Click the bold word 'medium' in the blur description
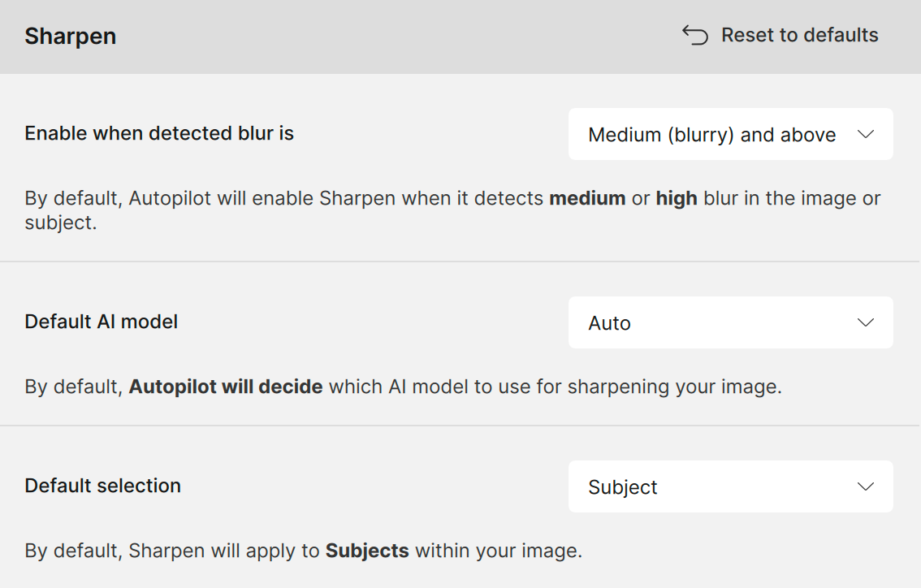Screen dimensions: 921x588 coord(587,198)
